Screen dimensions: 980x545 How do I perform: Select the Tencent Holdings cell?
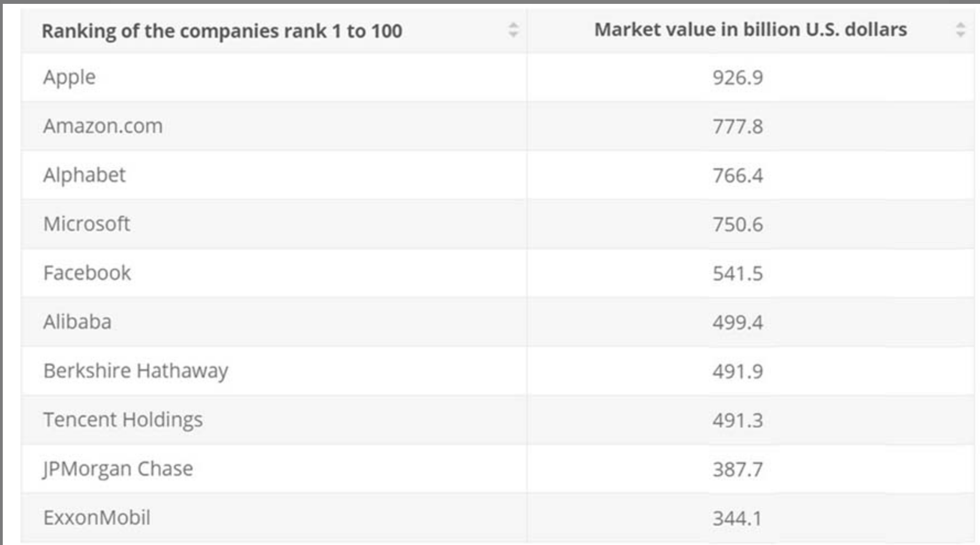click(x=123, y=420)
